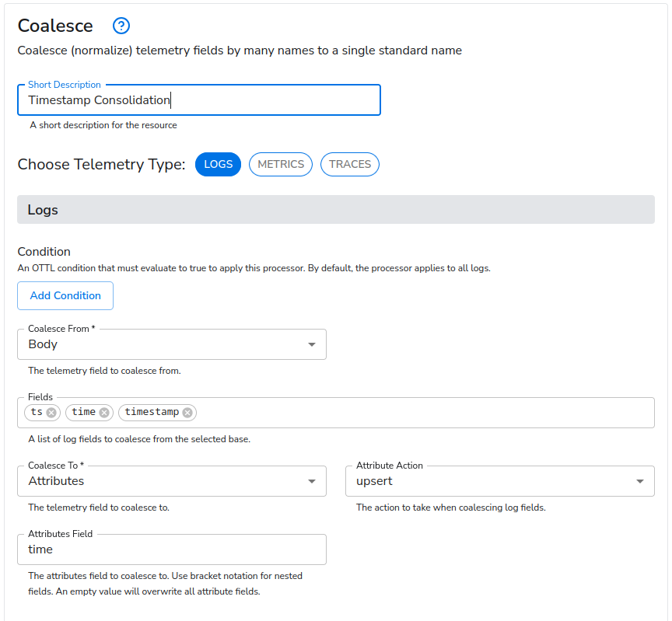
Task: Click the Coalesce From dropdown arrow
Action: (x=313, y=344)
